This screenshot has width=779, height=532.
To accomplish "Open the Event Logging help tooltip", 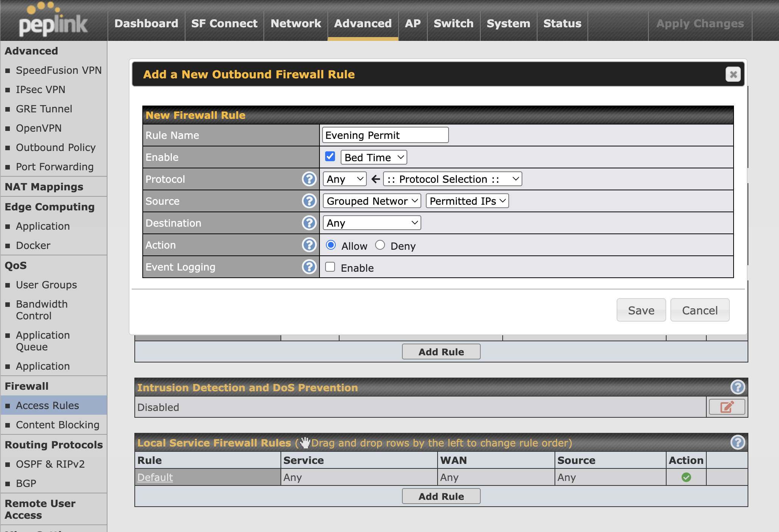I will 309,267.
